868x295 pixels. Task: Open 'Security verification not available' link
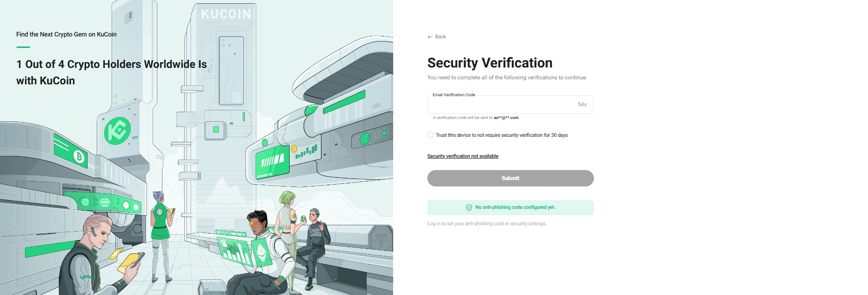point(463,156)
